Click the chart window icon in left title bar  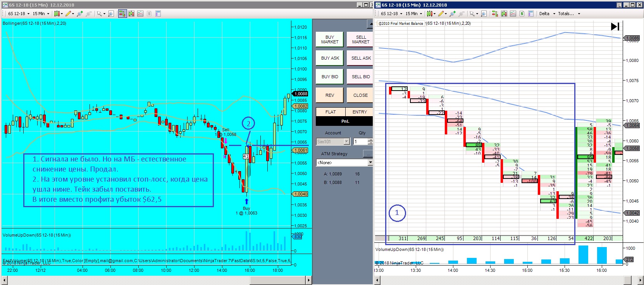pos(5,5)
